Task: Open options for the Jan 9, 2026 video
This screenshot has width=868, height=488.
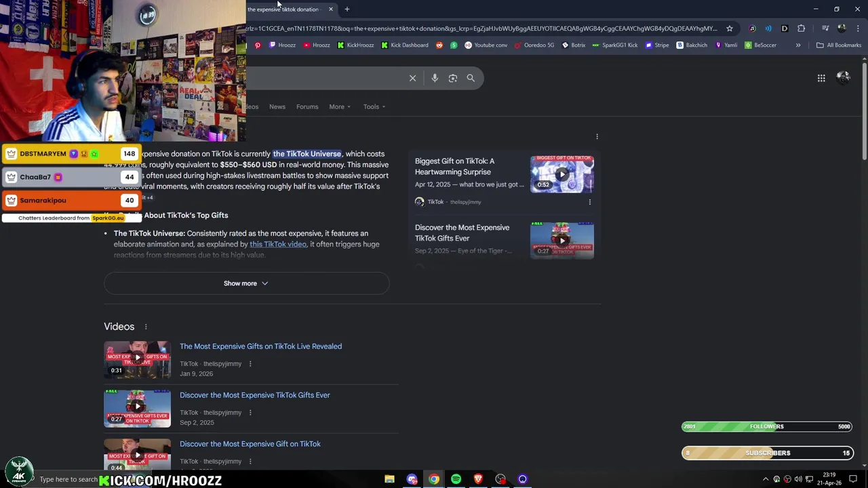Action: point(250,364)
